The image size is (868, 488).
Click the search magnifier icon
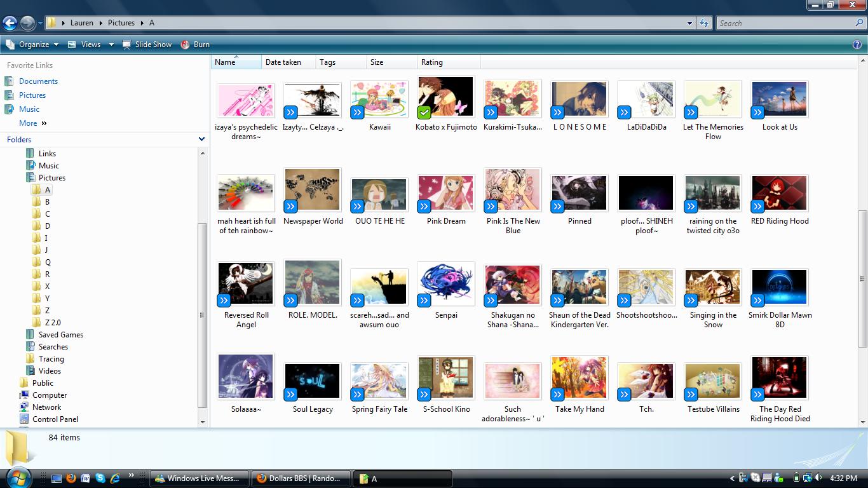pyautogui.click(x=860, y=23)
